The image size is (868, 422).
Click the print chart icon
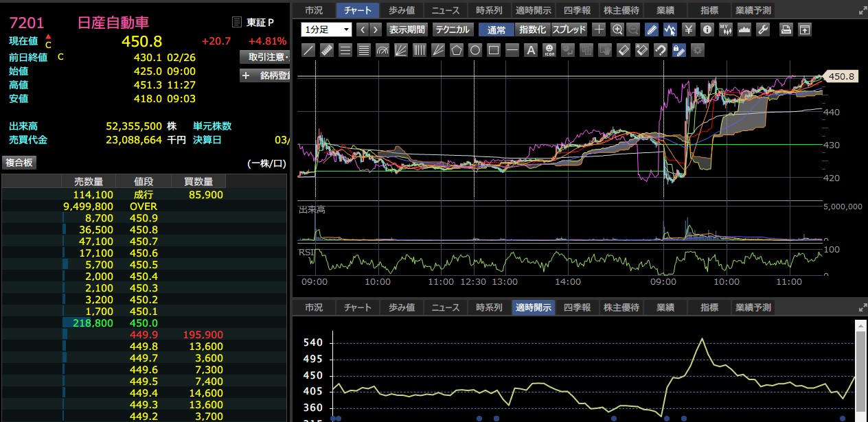pos(786,30)
